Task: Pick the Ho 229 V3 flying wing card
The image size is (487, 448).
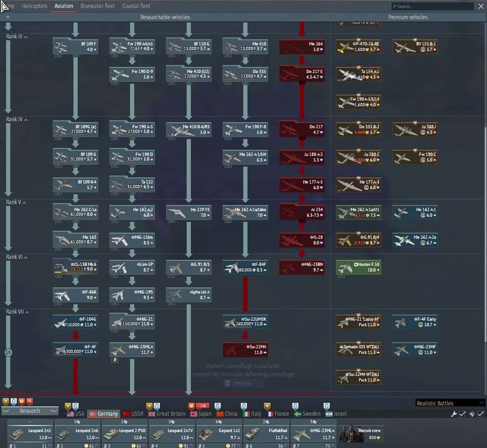Action: [x=189, y=213]
